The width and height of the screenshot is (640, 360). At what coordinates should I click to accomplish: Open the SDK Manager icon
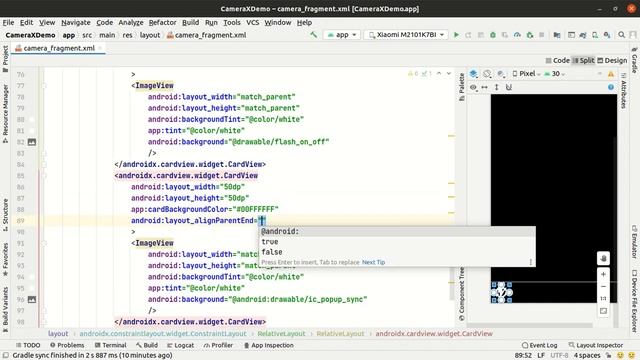click(x=607, y=35)
